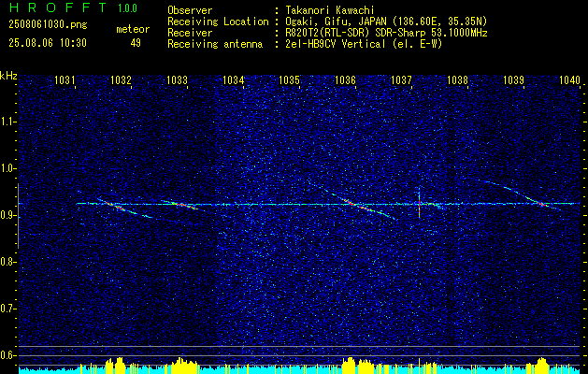Click the yellow intensity peak below 1036
Screen dimensions: 588x374
(x=349, y=365)
